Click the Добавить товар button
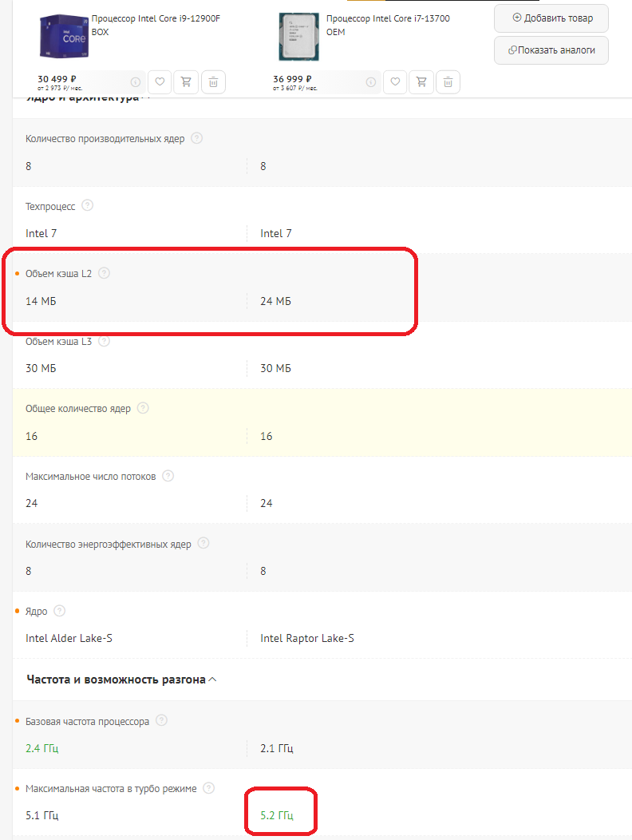 [551, 18]
